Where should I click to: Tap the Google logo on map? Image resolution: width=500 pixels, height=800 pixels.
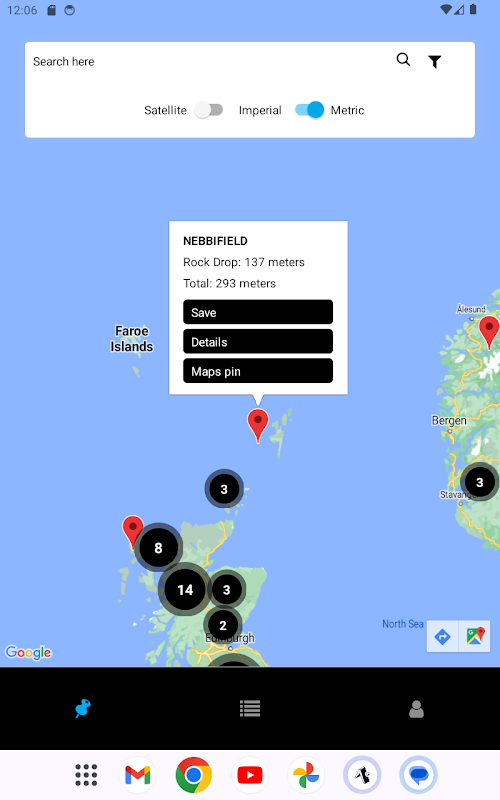point(29,653)
